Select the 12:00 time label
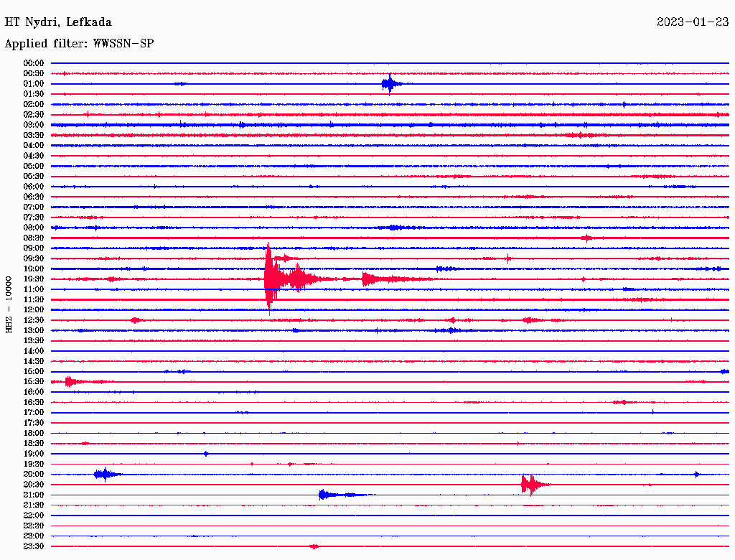This screenshot has height=560, width=735. coord(34,309)
